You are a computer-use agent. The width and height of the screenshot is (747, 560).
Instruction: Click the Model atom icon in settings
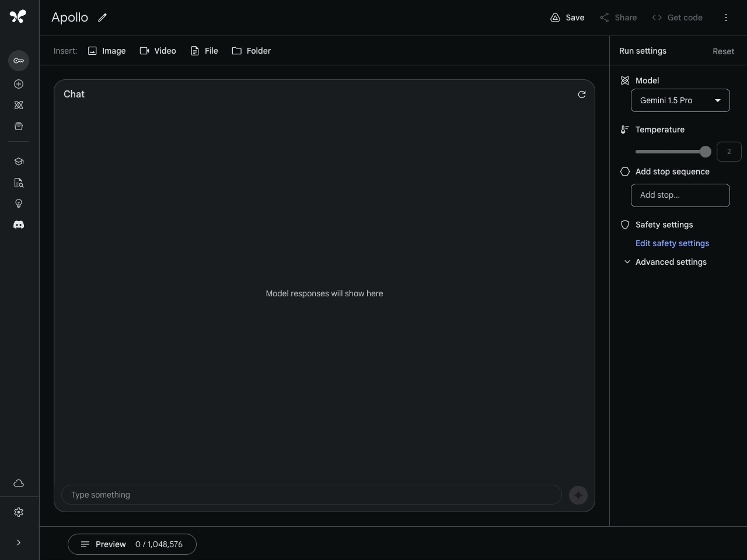point(625,80)
